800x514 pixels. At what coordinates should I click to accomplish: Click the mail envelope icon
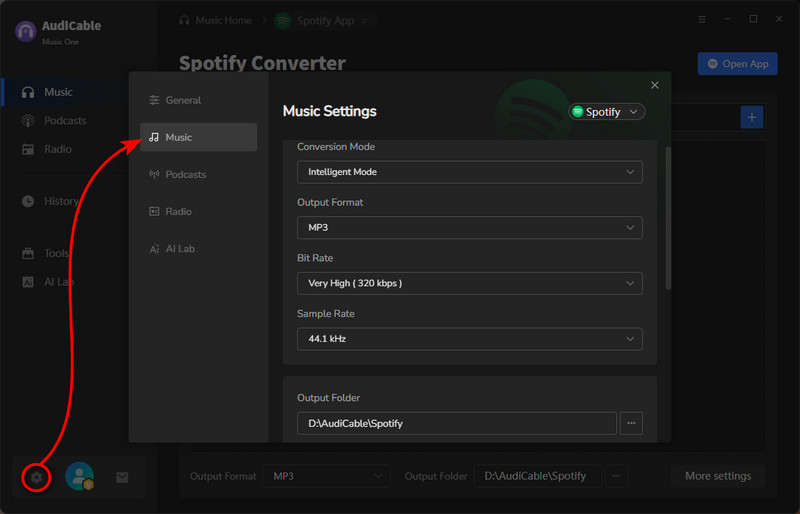tap(122, 477)
